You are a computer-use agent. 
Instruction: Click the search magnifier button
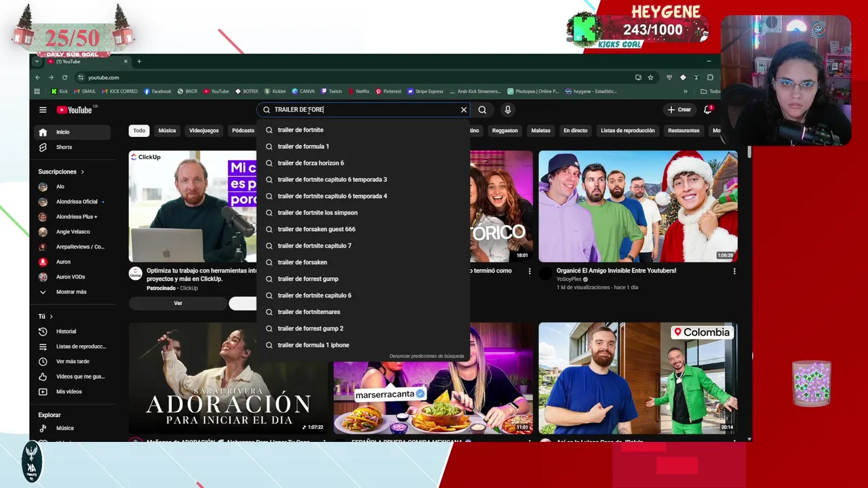[x=482, y=110]
